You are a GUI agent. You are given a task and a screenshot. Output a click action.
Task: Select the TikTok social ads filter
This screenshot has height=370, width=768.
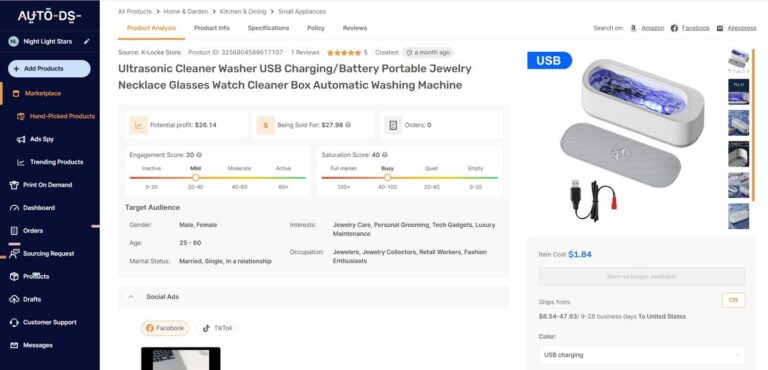pyautogui.click(x=217, y=328)
